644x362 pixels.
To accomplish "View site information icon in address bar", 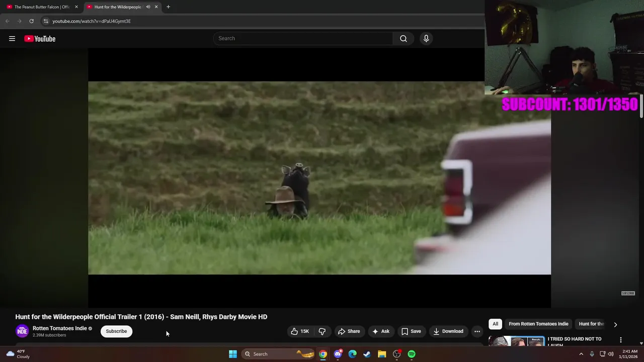I will pos(45,21).
